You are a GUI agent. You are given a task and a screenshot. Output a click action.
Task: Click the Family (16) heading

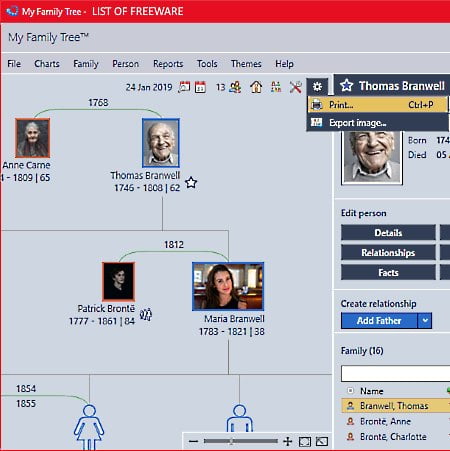[x=362, y=351]
